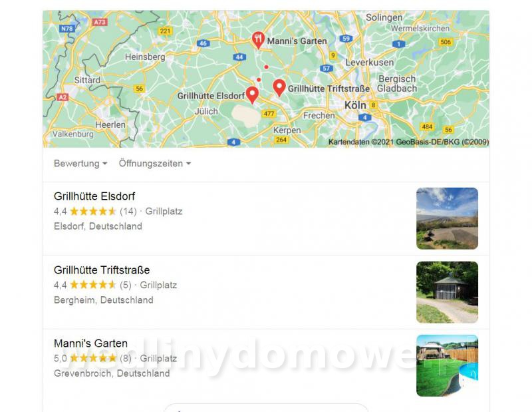View the Grillhütte Elsdorf photo thumbnail

[x=447, y=218]
